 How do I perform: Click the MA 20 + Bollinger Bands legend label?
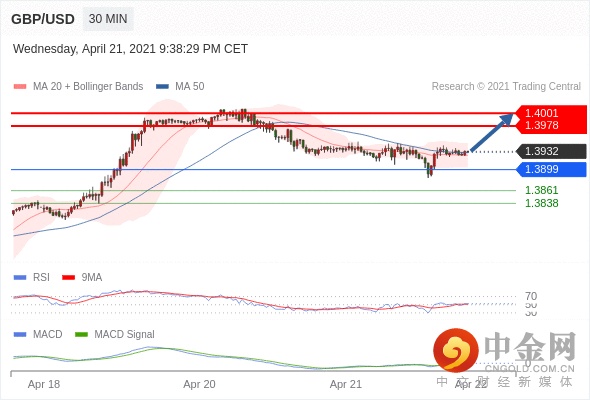(88, 87)
